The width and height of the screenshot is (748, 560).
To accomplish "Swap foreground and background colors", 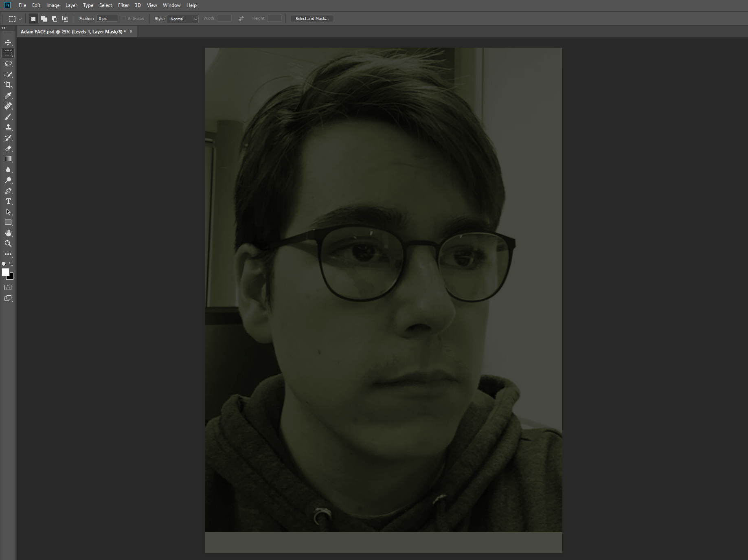I will click(11, 264).
